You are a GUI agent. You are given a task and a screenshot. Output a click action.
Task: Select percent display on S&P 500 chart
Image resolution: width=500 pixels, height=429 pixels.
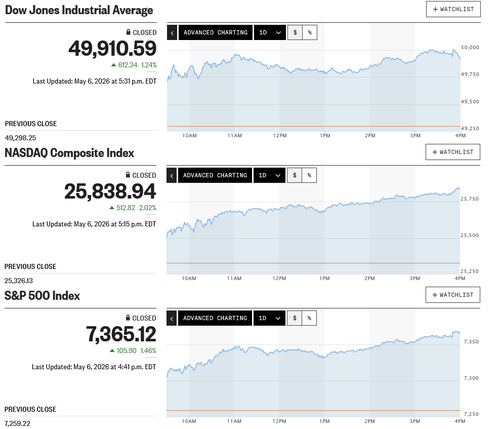point(309,318)
